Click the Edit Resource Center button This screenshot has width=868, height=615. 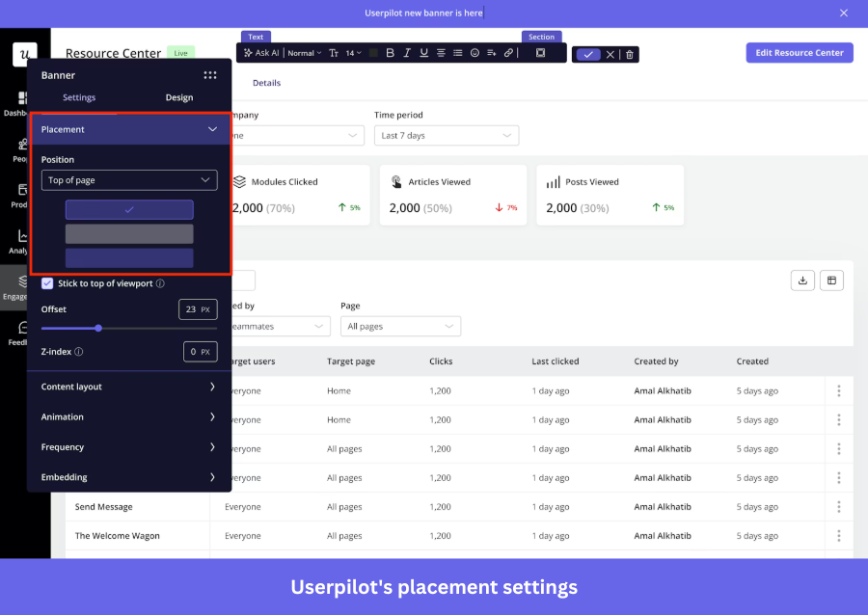point(800,53)
